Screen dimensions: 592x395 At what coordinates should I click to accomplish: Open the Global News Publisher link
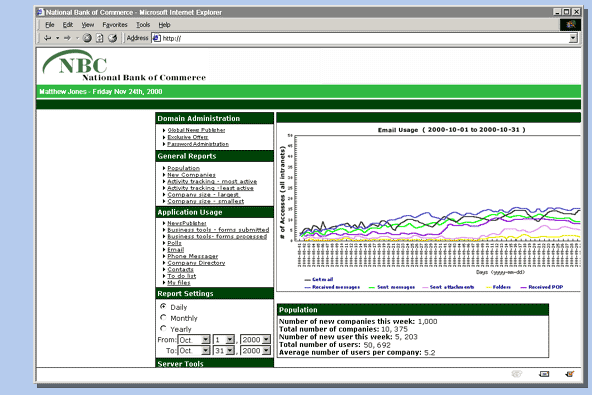pyautogui.click(x=196, y=130)
